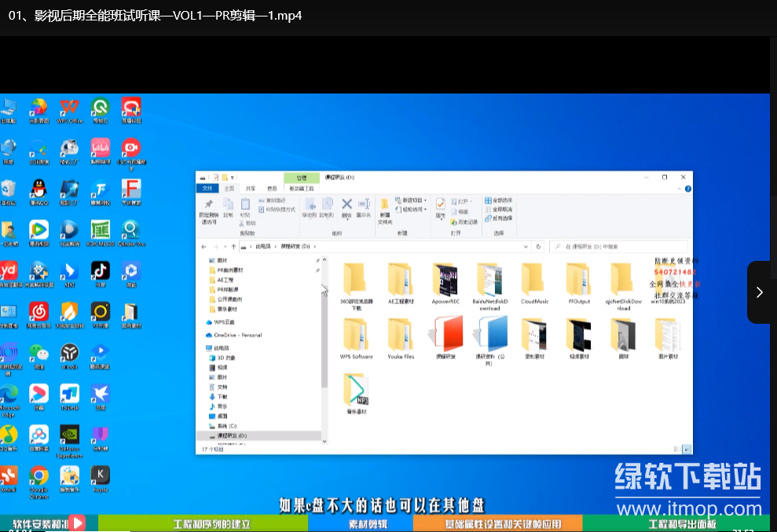Viewport: 777px width, 532px height.
Task: Open the ToDesk desktop shortcut
Action: coord(69,397)
